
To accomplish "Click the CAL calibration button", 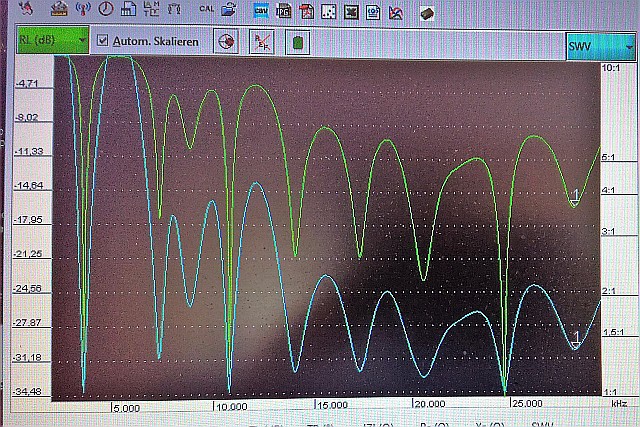I will tap(206, 11).
